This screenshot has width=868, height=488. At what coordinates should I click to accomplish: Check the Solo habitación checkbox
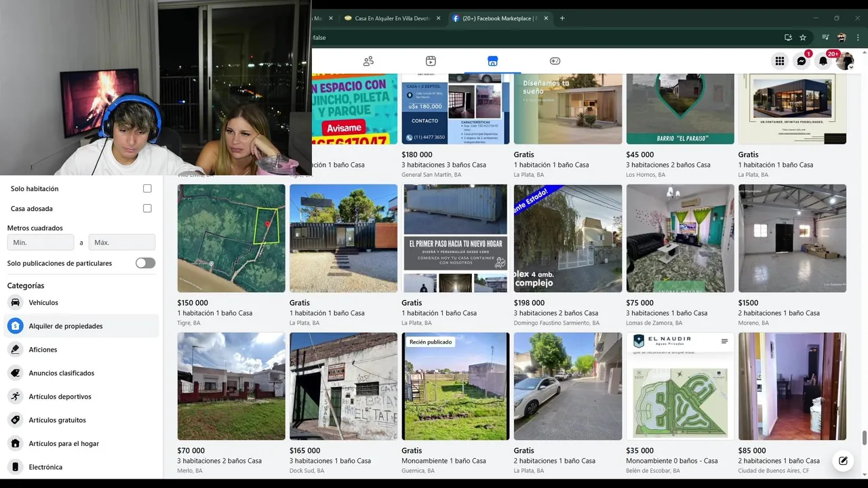(x=147, y=188)
